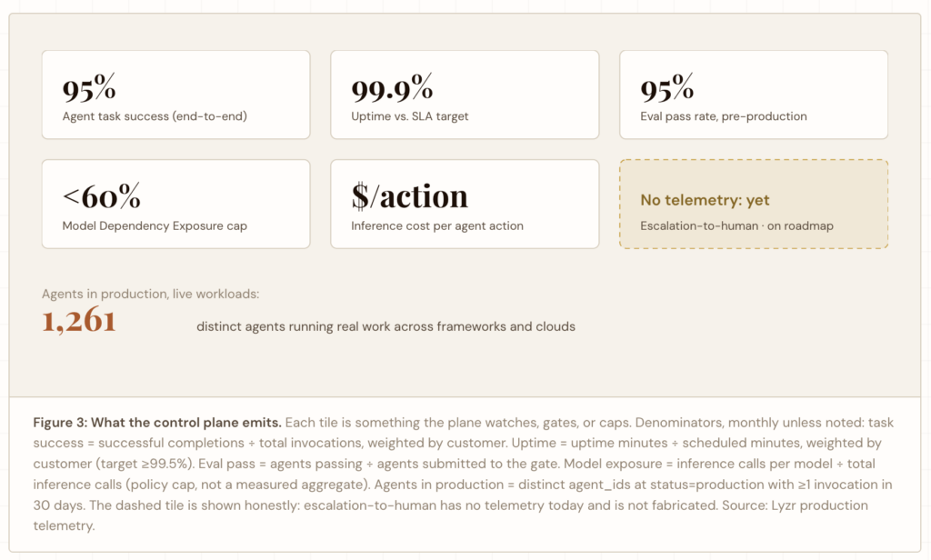Click 'Uptime vs. SLA target' label text

tap(410, 116)
